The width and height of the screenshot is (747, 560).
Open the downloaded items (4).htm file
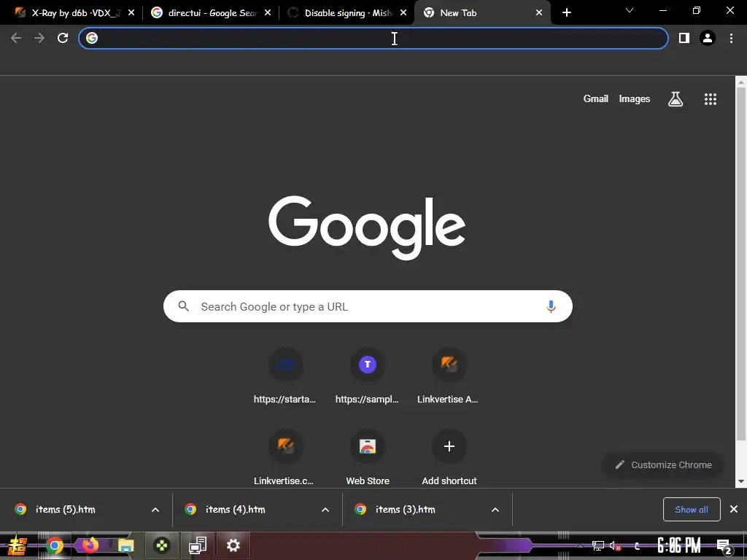pyautogui.click(x=236, y=510)
